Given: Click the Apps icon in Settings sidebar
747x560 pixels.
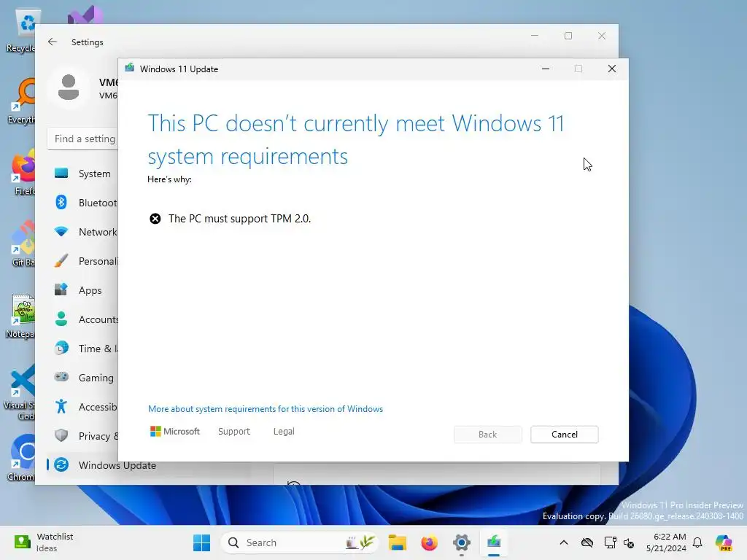Looking at the screenshot, I should (x=61, y=289).
